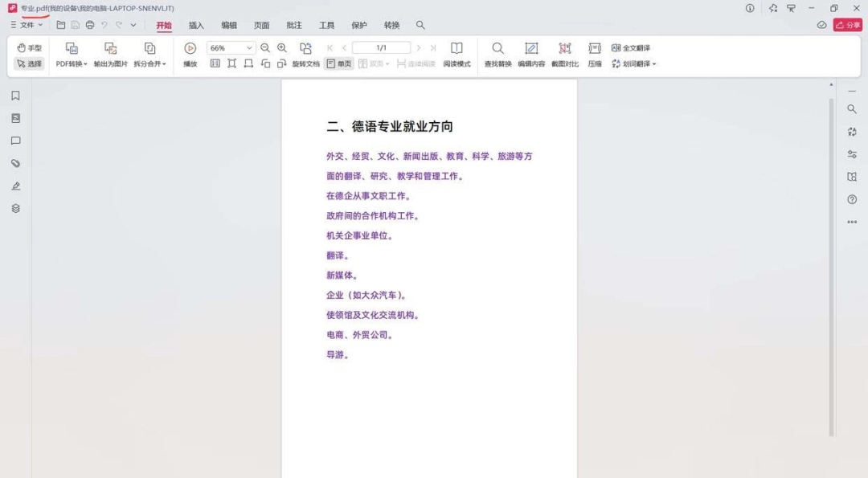Open attachments paperclip panel in sidebar
868x478 pixels.
[x=15, y=163]
